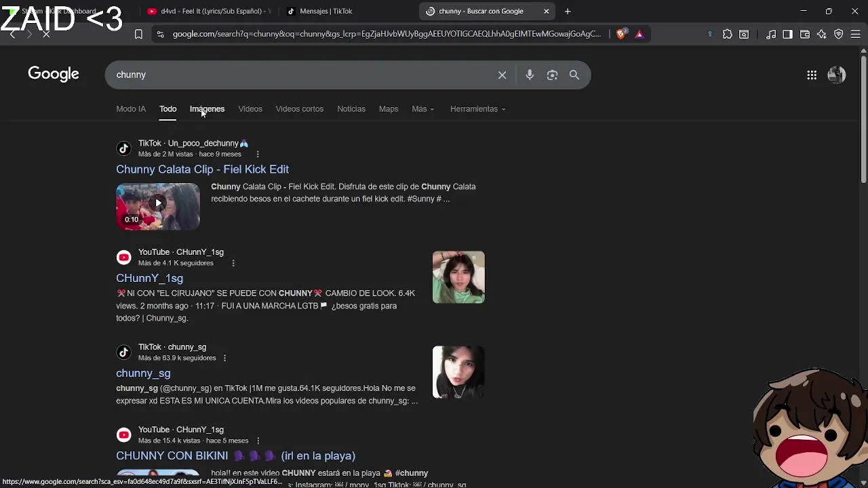
Task: Switch to Modo IA tab
Action: tap(131, 109)
